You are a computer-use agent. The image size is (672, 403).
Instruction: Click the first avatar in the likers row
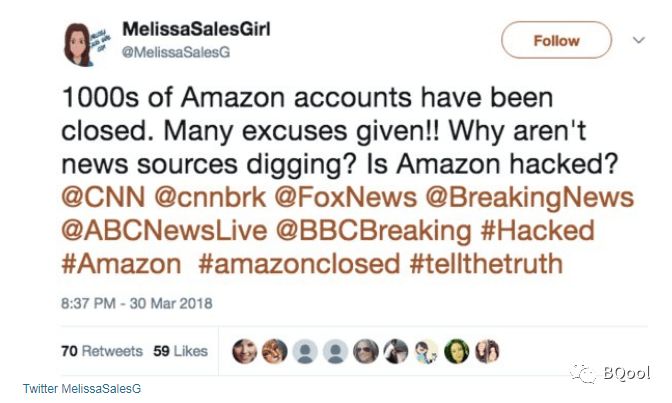click(245, 350)
